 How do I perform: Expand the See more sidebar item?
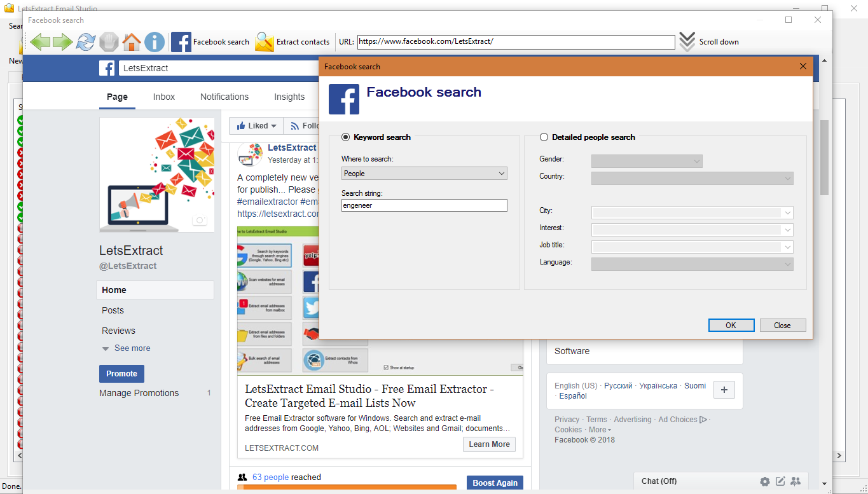[126, 348]
